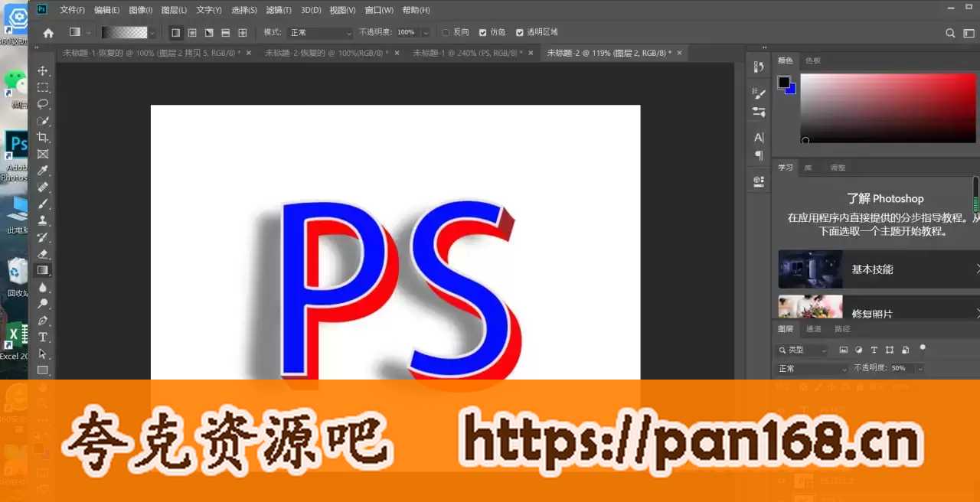Select the Eyedropper tool

[43, 171]
